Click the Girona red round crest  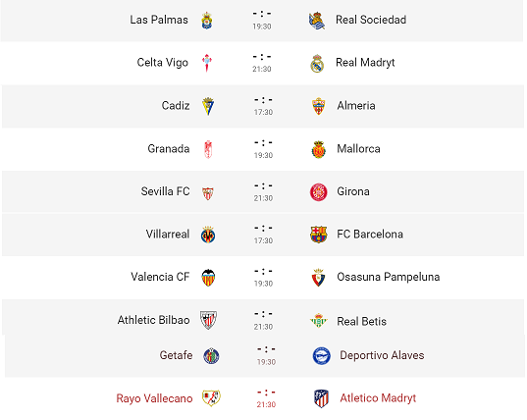318,192
